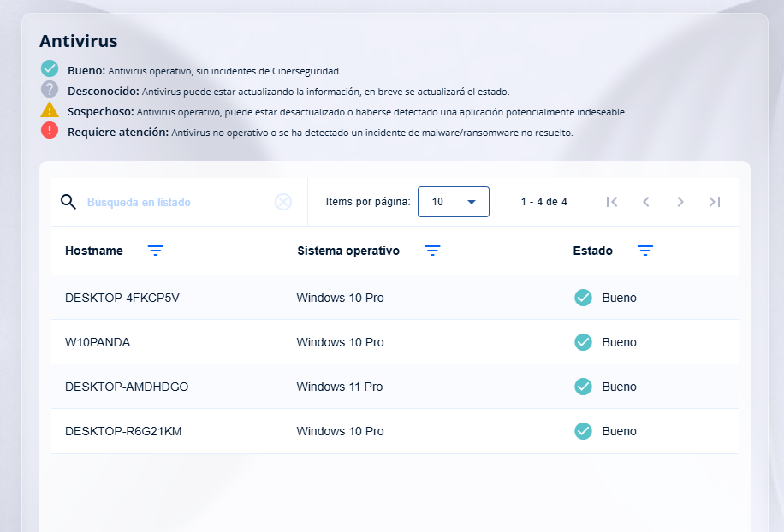The width and height of the screenshot is (784, 532).
Task: Click the green check icon for DESKTOP-R6G21KM
Action: click(x=583, y=431)
